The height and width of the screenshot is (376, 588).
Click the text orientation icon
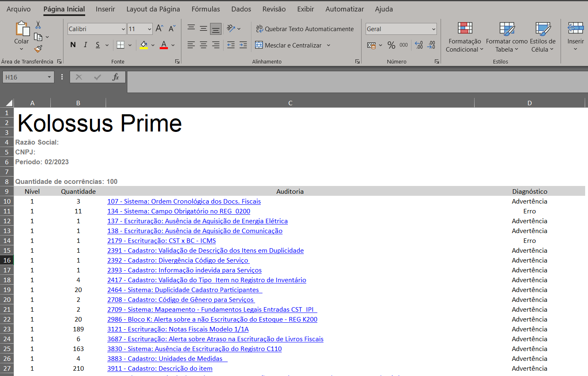[231, 28]
